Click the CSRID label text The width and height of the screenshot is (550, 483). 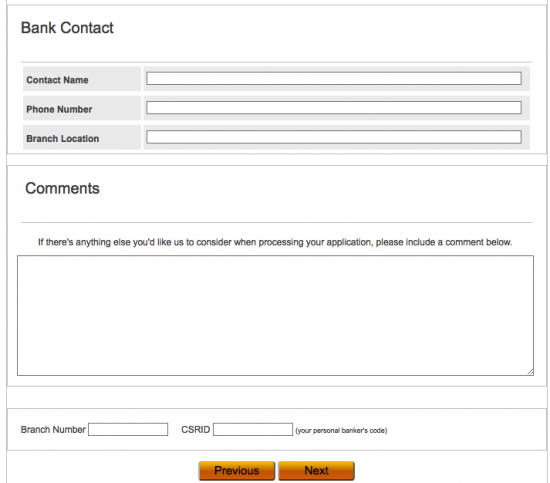point(195,430)
